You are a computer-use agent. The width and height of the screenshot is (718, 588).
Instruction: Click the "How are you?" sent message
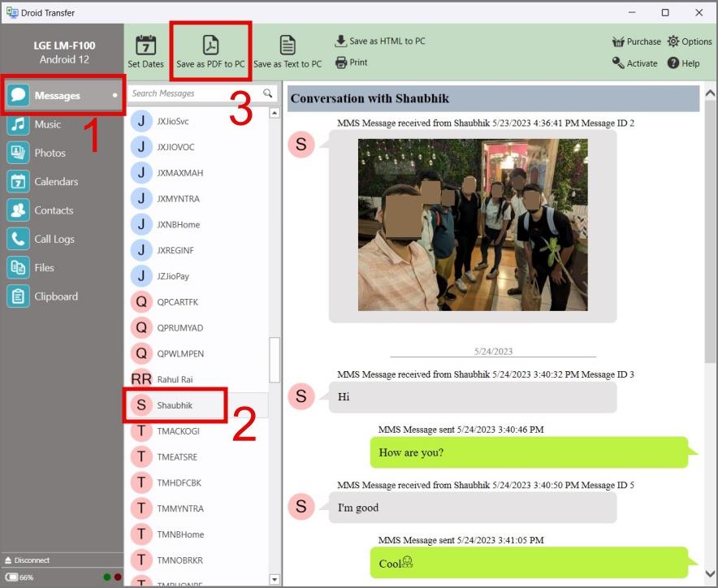coord(530,452)
